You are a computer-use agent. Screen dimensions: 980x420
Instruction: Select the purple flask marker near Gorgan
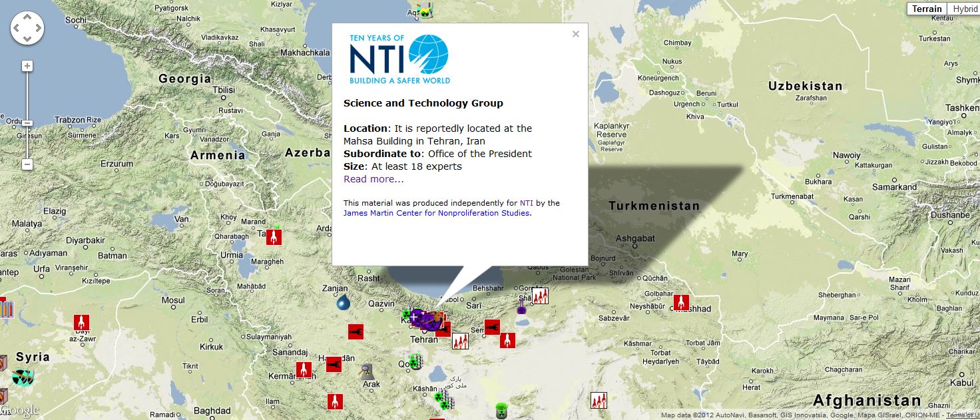point(522,306)
